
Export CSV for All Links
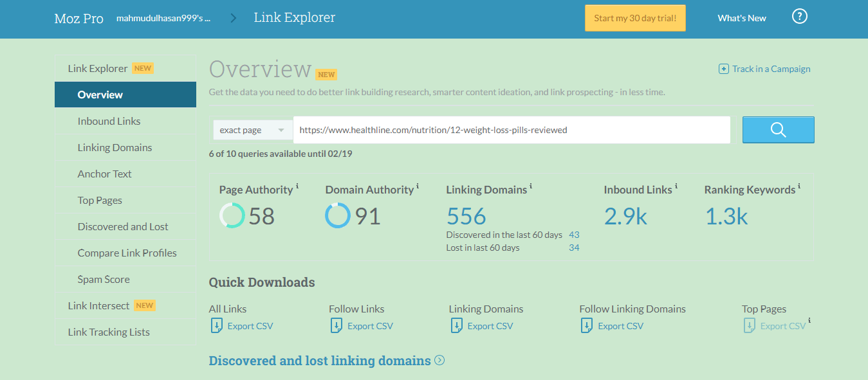pyautogui.click(x=250, y=326)
